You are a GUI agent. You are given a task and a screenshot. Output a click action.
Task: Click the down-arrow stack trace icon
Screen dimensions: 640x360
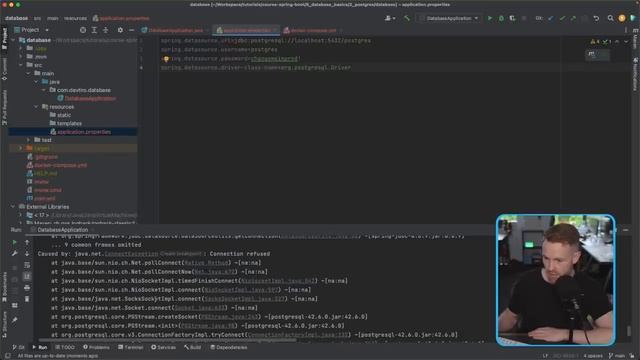tap(27, 253)
